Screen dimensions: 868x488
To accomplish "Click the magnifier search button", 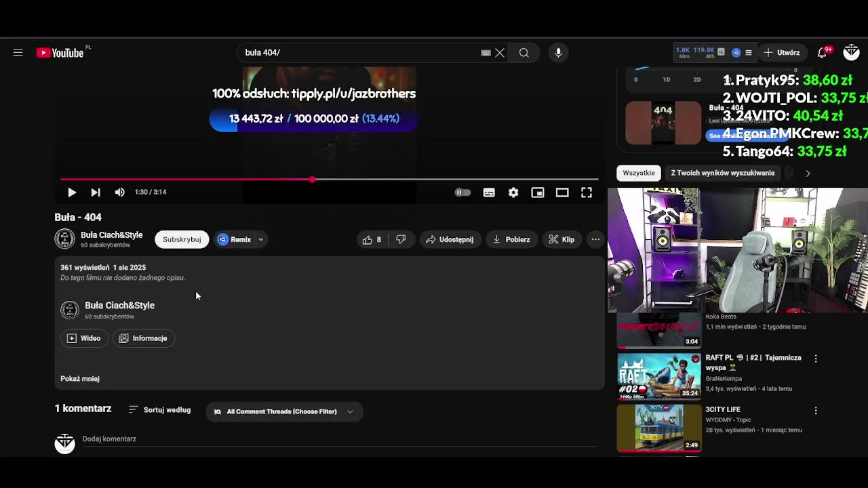I will point(524,53).
